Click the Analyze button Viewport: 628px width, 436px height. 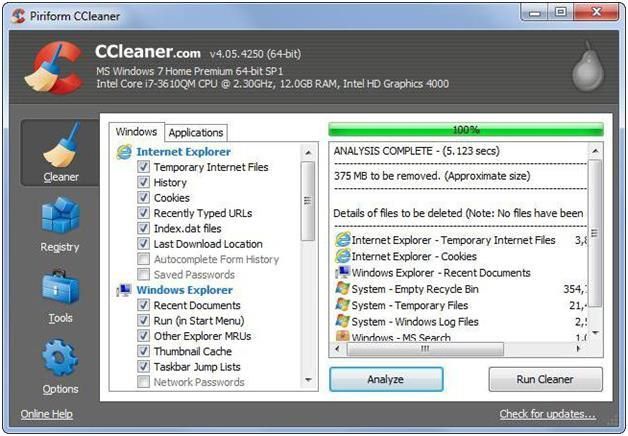pos(386,379)
